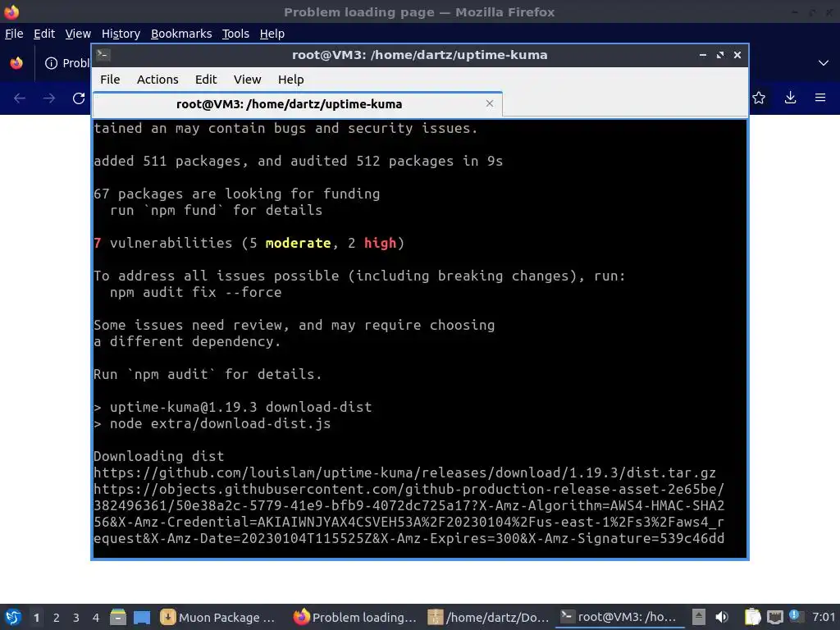Open Firefox View recent browsing icon
840x630 pixels.
16,63
